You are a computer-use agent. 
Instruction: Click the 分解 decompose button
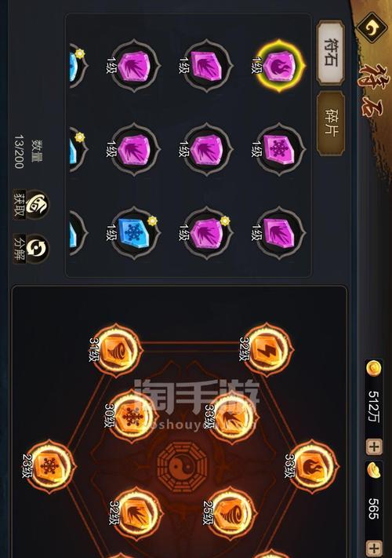31,249
